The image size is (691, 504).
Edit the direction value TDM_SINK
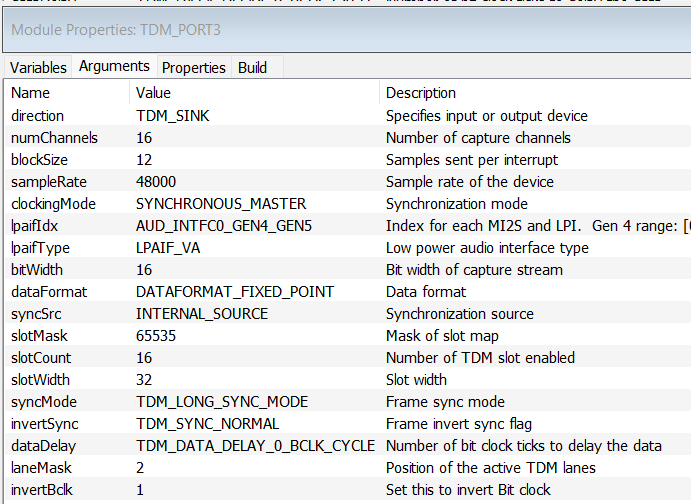tap(173, 116)
